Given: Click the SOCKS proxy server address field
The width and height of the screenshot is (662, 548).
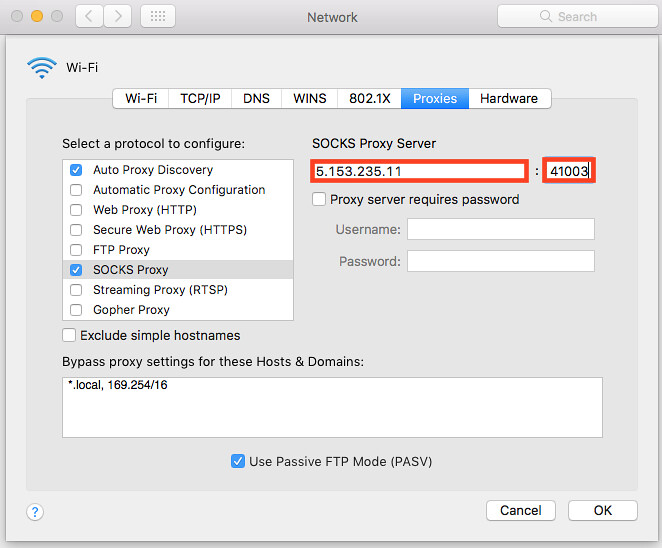Looking at the screenshot, I should pyautogui.click(x=418, y=171).
